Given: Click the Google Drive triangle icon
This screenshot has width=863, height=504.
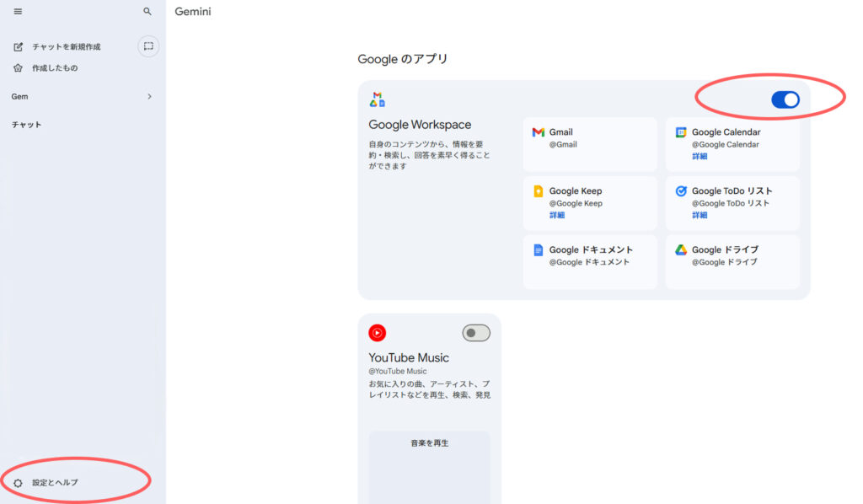Looking at the screenshot, I should pyautogui.click(x=681, y=250).
